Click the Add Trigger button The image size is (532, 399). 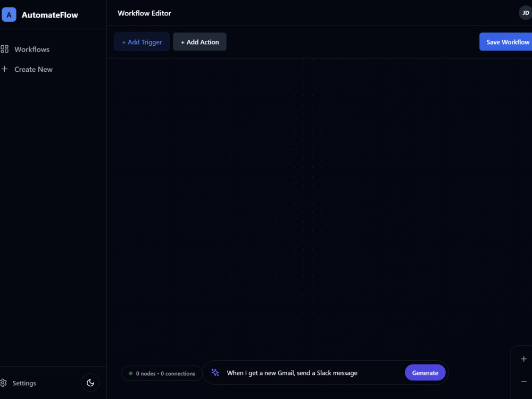(142, 41)
